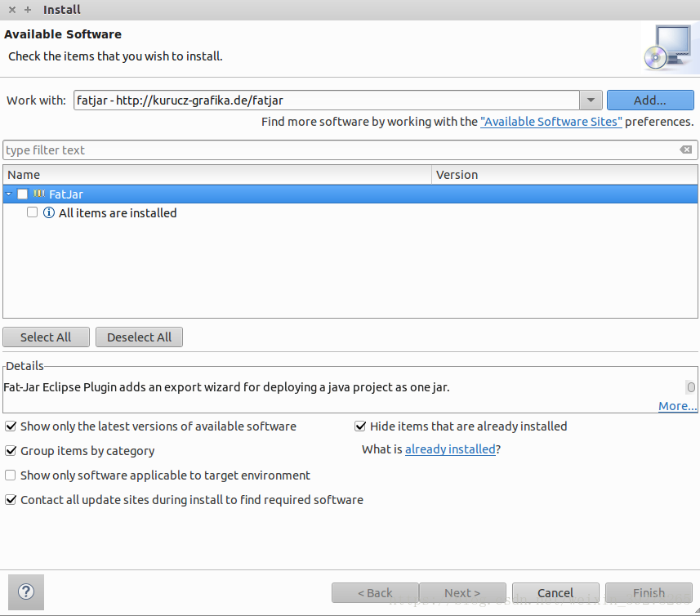
Task: Click the Add... button
Action: point(650,100)
